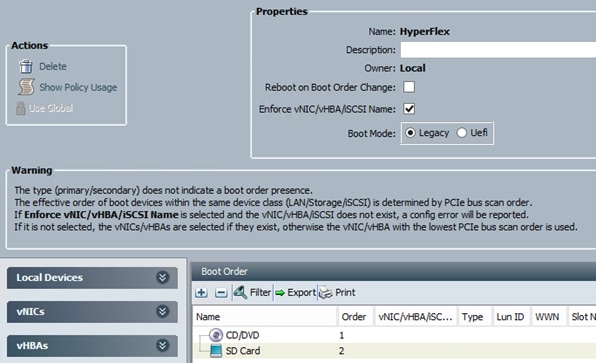Click the vNICs panel title
The height and width of the screenshot is (363, 596).
click(30, 312)
